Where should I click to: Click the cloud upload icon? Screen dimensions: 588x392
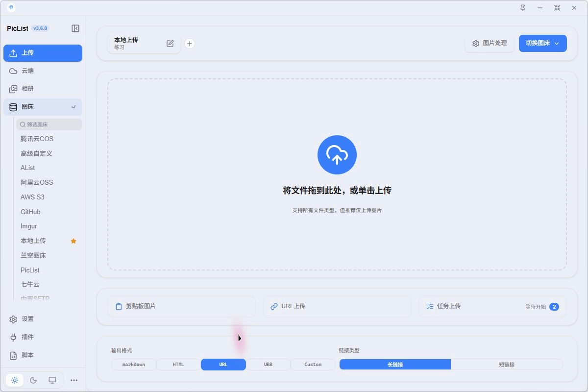[337, 155]
